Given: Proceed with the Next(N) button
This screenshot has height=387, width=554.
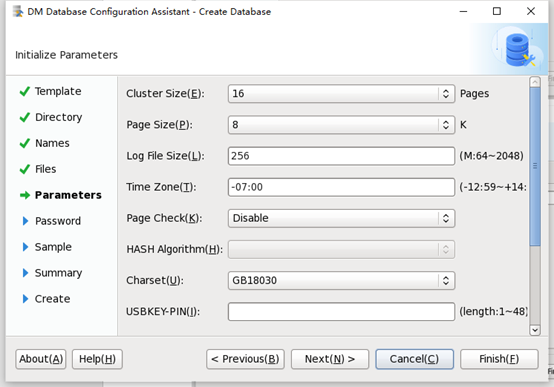Looking at the screenshot, I should [330, 359].
